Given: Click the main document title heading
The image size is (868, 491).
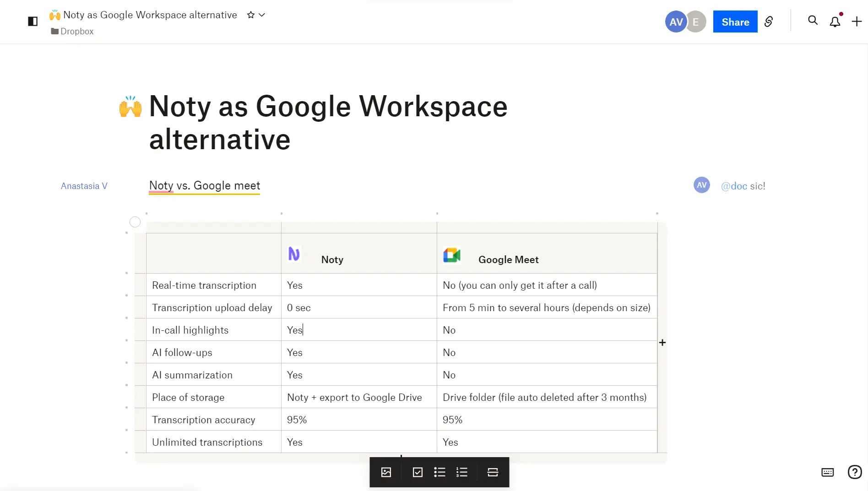Looking at the screenshot, I should [x=328, y=123].
